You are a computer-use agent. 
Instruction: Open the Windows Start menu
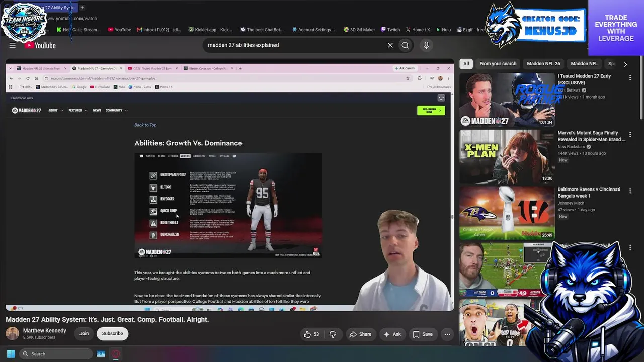tap(11, 354)
